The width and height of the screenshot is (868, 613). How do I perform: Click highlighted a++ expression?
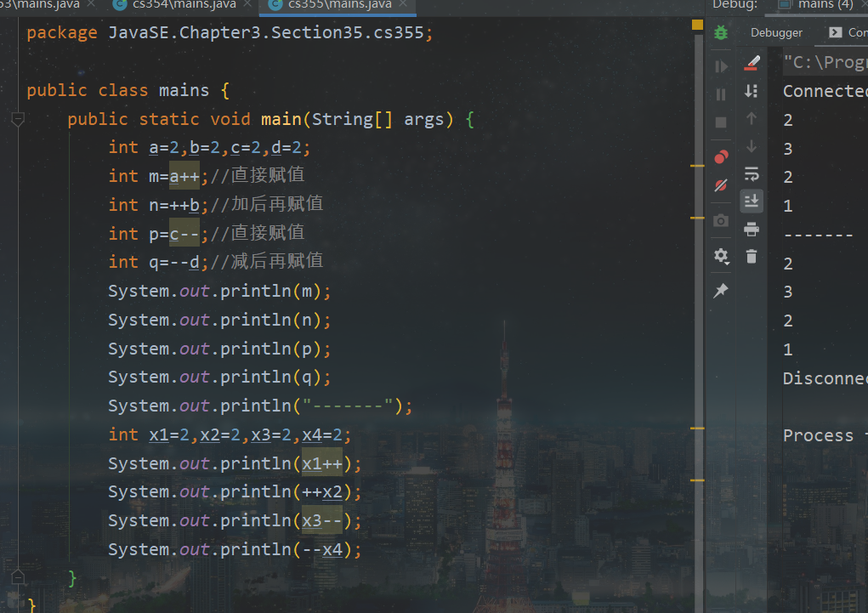point(184,176)
